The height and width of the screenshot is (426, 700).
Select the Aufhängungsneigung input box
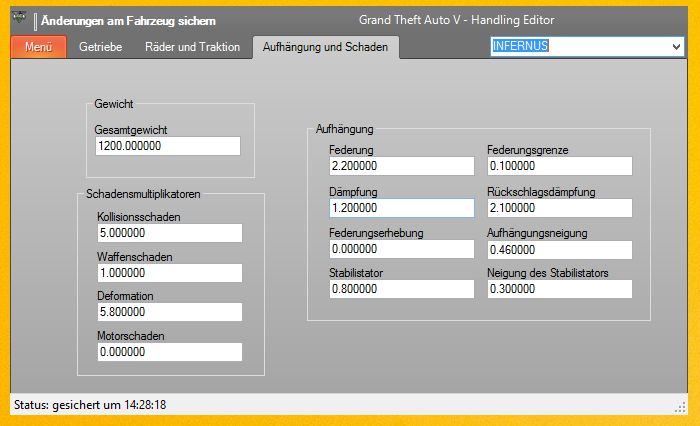click(559, 249)
